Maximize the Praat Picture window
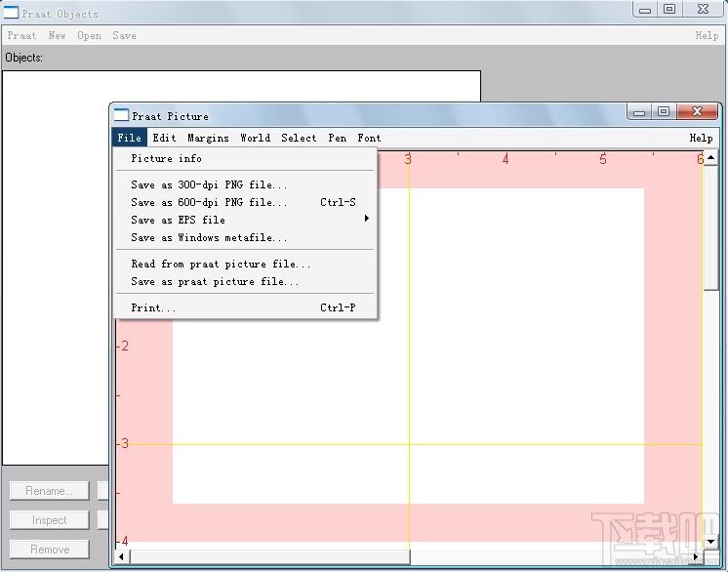 [664, 112]
